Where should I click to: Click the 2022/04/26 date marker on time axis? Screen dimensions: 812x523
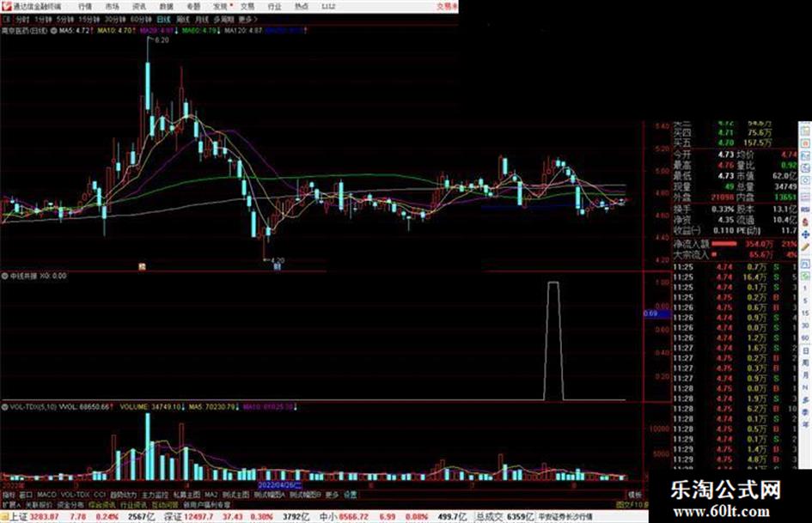tap(279, 485)
